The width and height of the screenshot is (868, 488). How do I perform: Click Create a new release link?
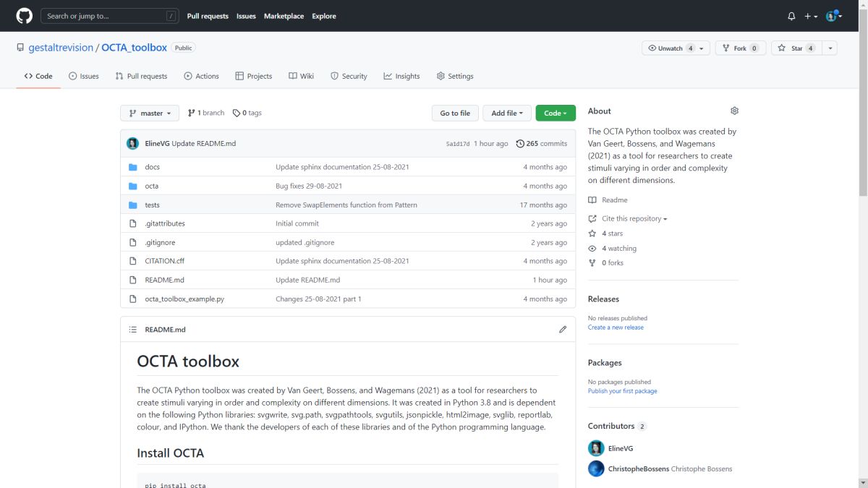pos(616,327)
